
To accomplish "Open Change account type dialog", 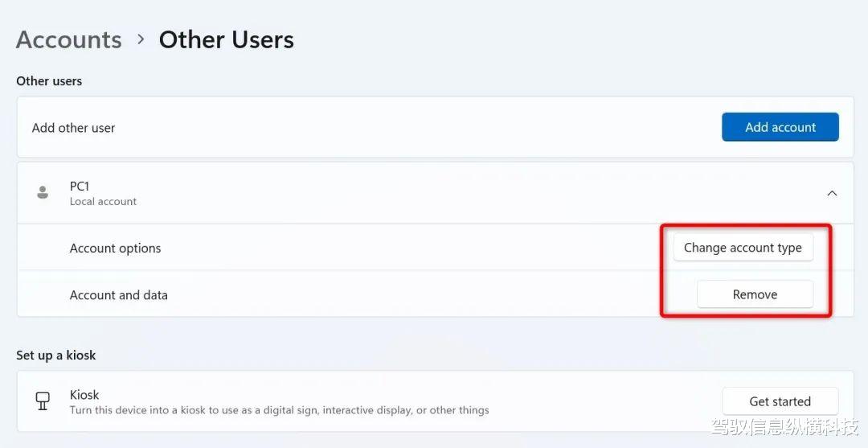I will click(x=743, y=248).
